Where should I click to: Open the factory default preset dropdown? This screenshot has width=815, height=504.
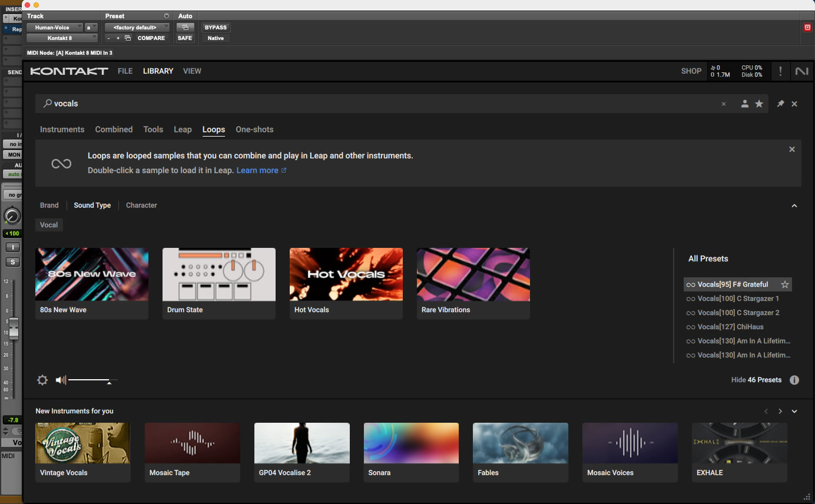[x=137, y=27]
